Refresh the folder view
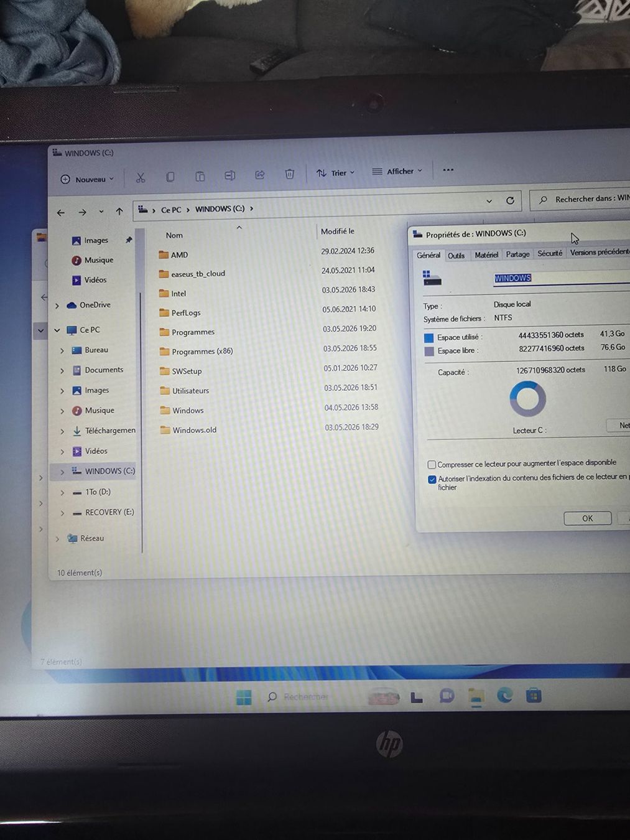 pos(510,200)
